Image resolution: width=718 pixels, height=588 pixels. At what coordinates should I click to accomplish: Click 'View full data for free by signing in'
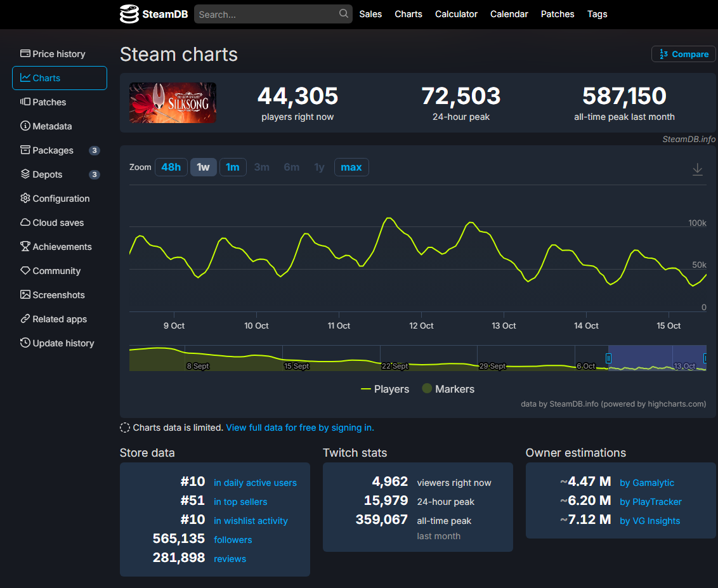pos(300,428)
